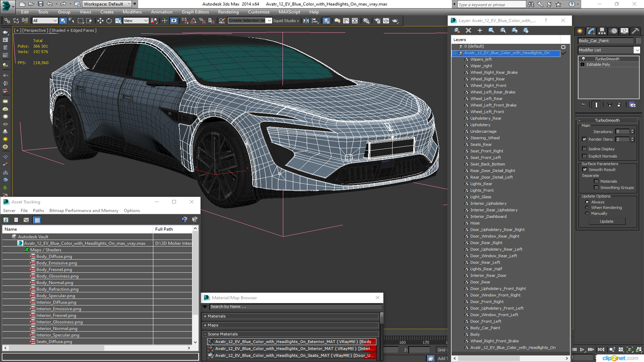The height and width of the screenshot is (362, 644).
Task: Open the Modify command panel tab
Action: coord(591,31)
